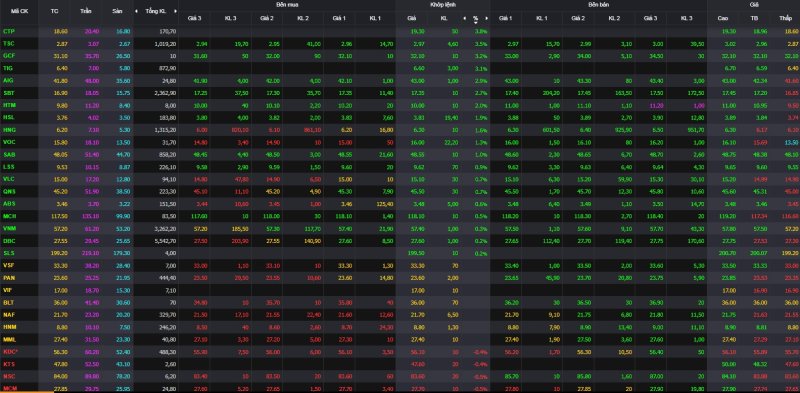
Task: Click the Tổng KL column header
Action: pos(156,11)
